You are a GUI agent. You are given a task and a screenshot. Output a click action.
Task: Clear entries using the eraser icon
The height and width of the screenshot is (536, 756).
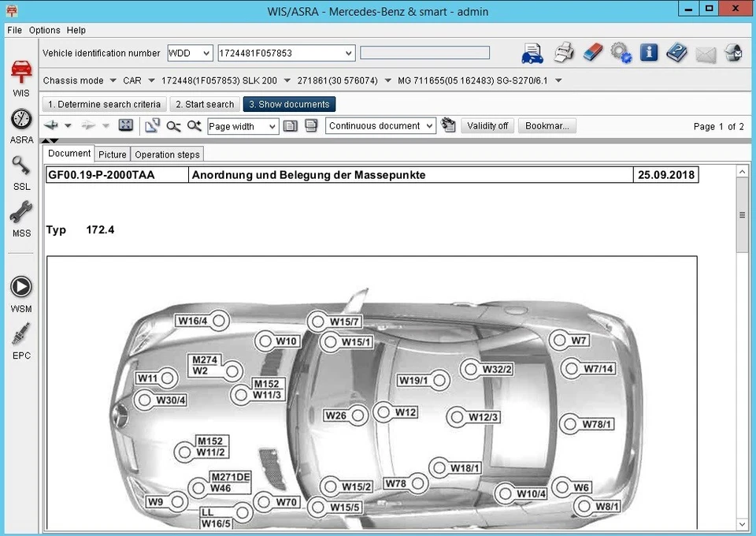[592, 52]
